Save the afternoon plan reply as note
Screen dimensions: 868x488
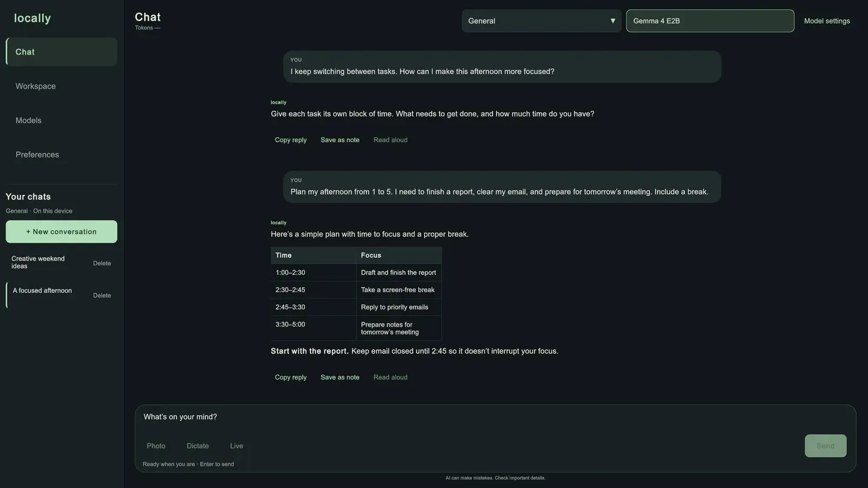point(340,377)
